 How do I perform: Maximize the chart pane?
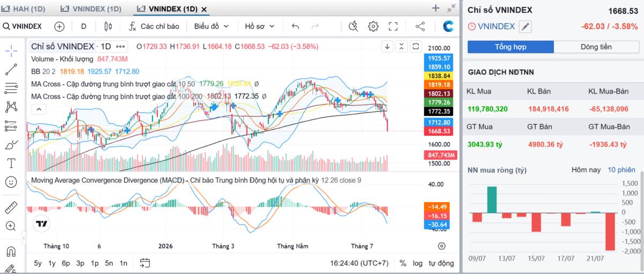pyautogui.click(x=415, y=47)
